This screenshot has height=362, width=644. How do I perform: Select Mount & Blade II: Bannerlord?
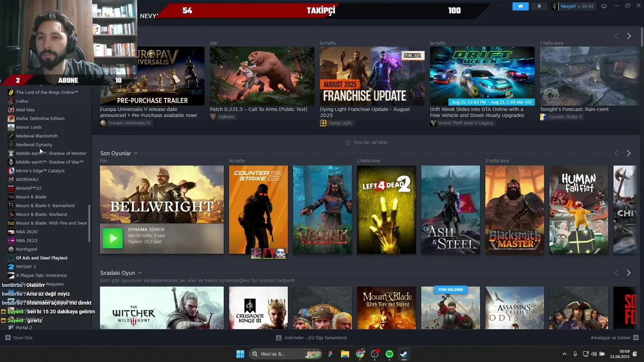pos(45,206)
